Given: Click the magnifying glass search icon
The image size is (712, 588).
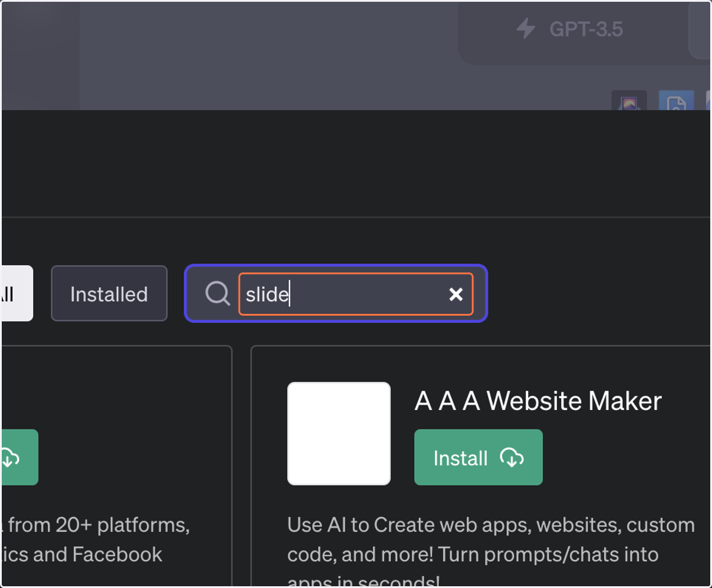Looking at the screenshot, I should point(218,293).
